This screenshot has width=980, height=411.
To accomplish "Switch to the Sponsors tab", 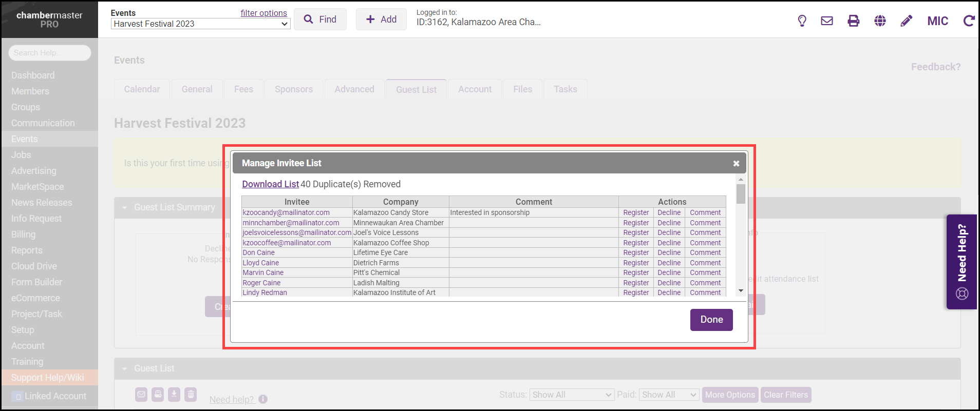I will coord(293,89).
